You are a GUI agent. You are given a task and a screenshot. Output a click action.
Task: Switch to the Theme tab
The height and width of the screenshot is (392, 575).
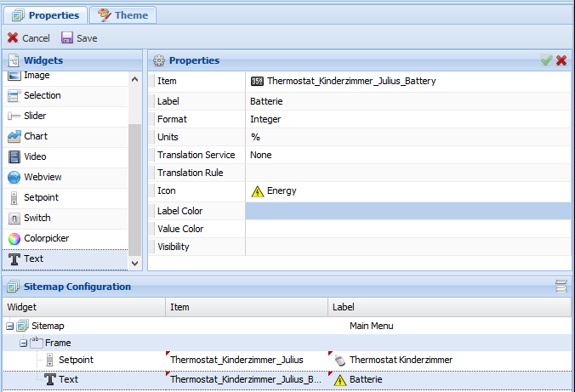click(x=122, y=15)
